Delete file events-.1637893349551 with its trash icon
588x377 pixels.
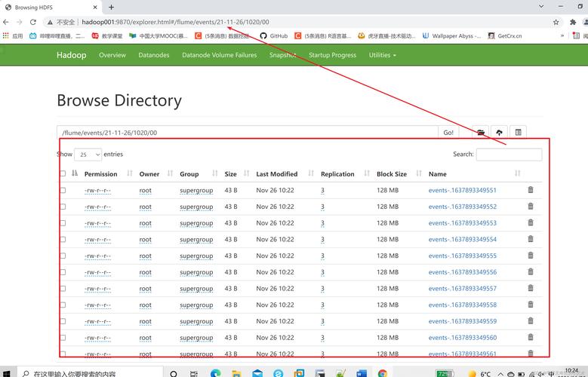pyautogui.click(x=530, y=189)
